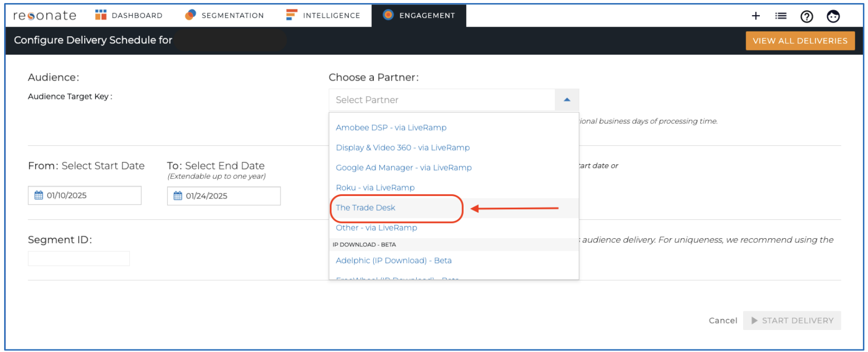Click the Dashboard grid icon
The width and height of the screenshot is (868, 352).
(x=100, y=15)
